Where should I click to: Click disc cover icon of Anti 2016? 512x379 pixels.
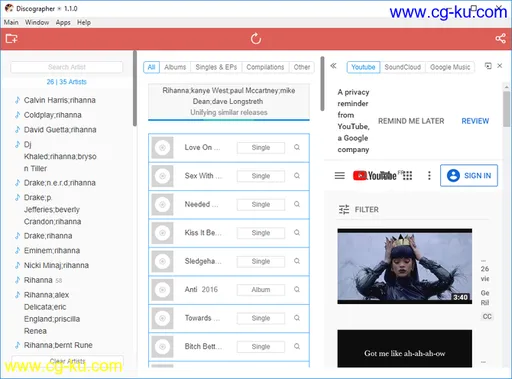(162, 290)
